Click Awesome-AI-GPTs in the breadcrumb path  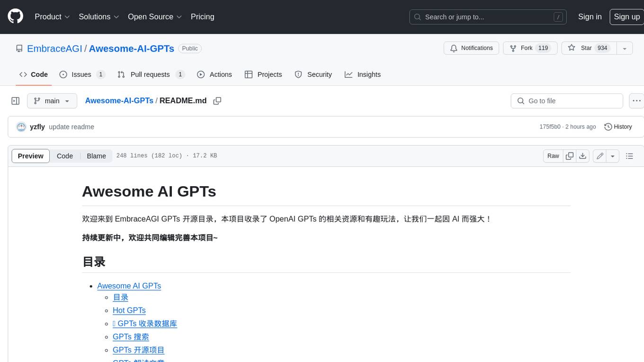(119, 100)
